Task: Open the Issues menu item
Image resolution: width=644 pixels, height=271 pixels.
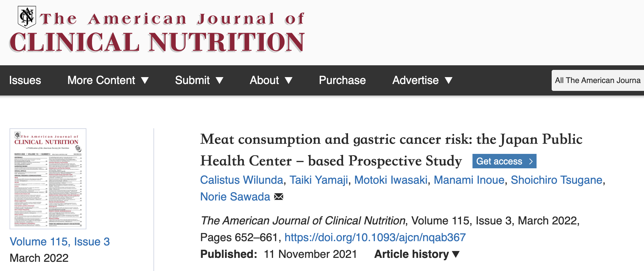Action: click(x=25, y=80)
